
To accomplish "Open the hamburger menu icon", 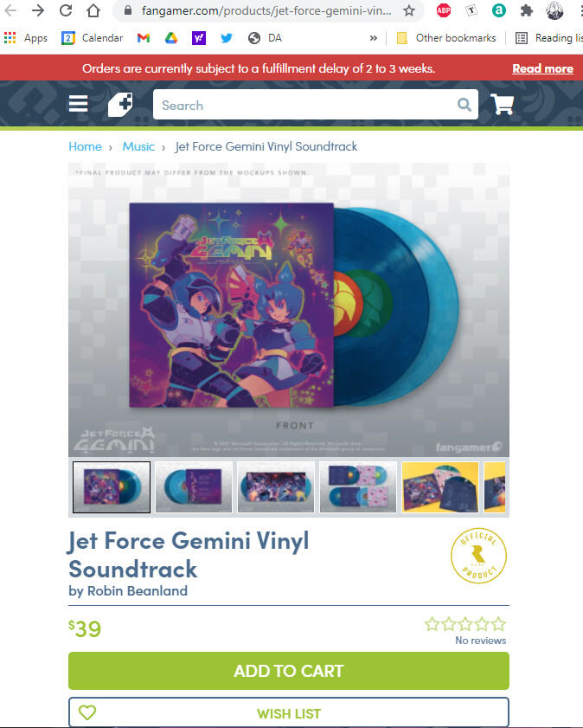I will 78,104.
